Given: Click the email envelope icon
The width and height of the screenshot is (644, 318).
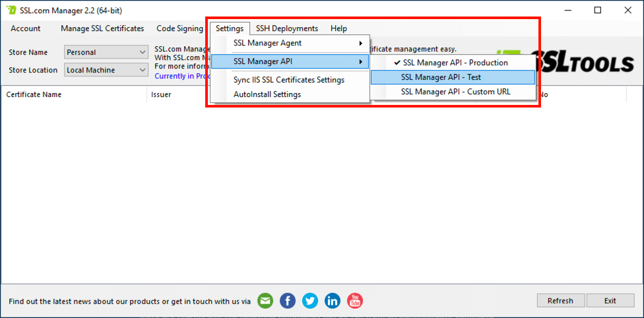Looking at the screenshot, I should pyautogui.click(x=265, y=301).
